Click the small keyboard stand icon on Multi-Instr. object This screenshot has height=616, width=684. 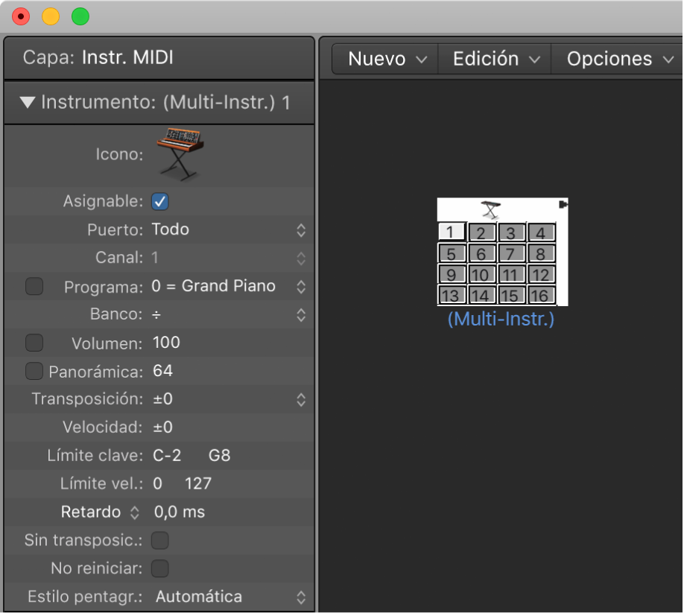point(491,210)
